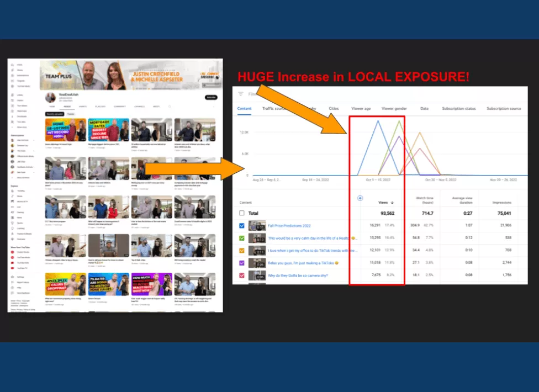Viewport: 539px width, 392px height.
Task: Select the Recently uploaded filter chip
Action: tap(55, 114)
